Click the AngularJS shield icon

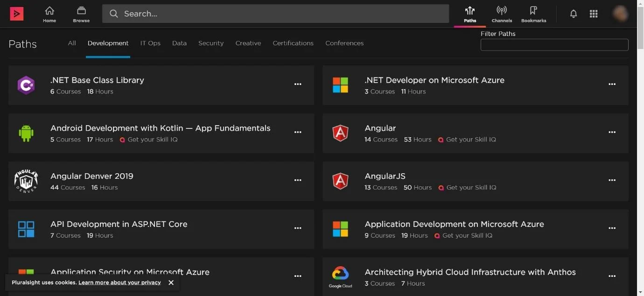[x=340, y=181]
